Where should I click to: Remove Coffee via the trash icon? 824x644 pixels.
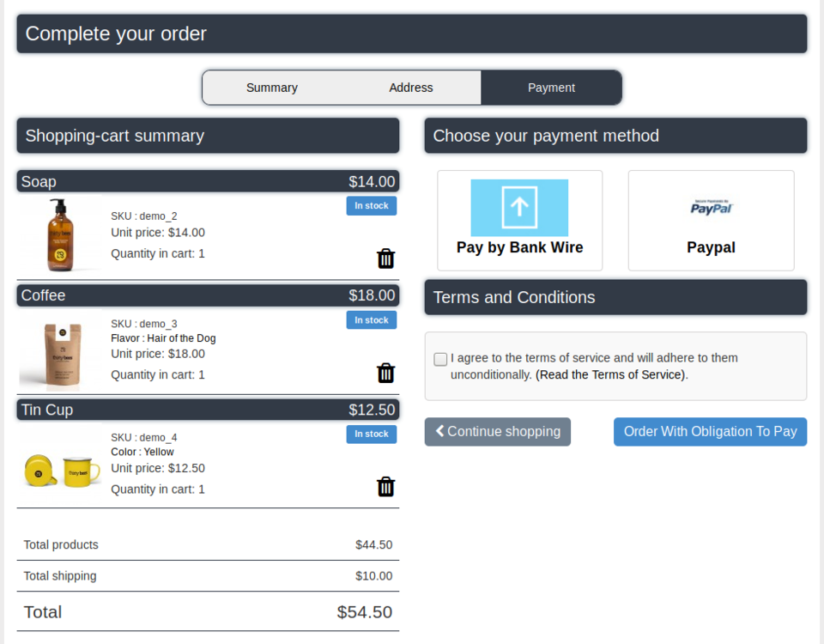(x=386, y=373)
